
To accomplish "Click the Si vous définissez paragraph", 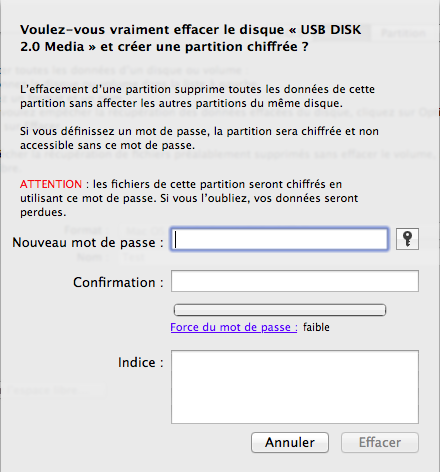I will pyautogui.click(x=199, y=138).
